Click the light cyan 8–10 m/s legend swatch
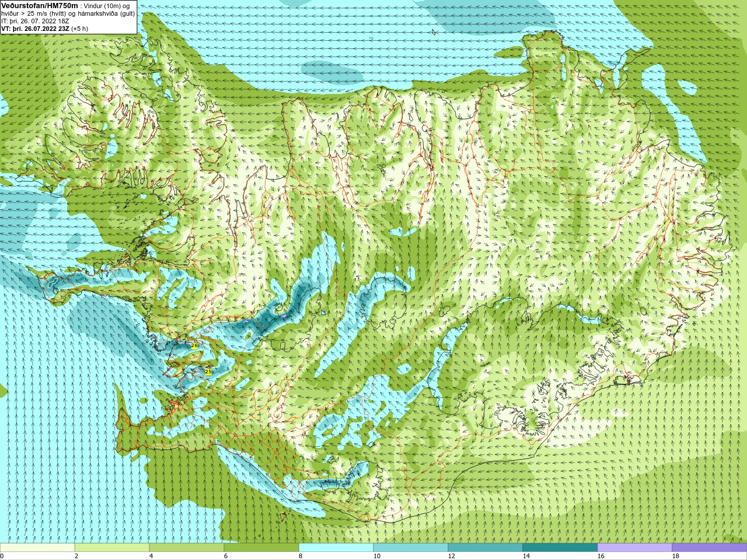Viewport: 747px width, 560px height. (x=336, y=548)
